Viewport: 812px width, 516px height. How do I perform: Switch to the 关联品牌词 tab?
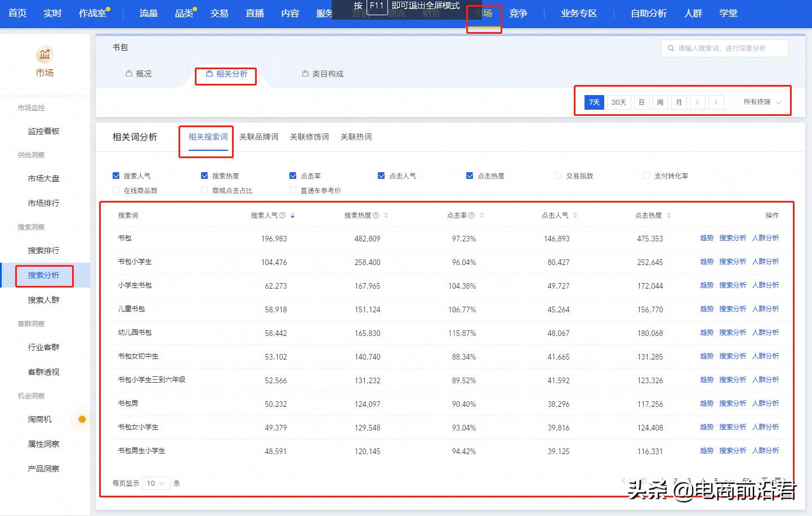[258, 137]
